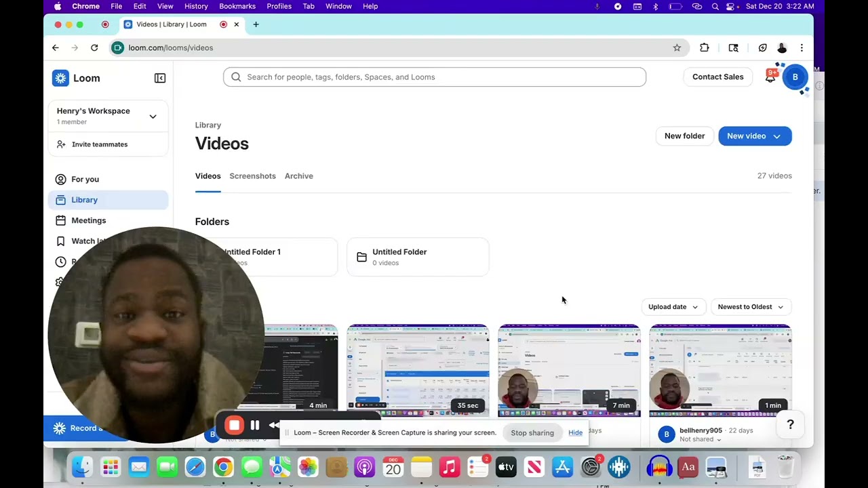Open the Chrome File menu
The image size is (868, 488).
pyautogui.click(x=117, y=6)
